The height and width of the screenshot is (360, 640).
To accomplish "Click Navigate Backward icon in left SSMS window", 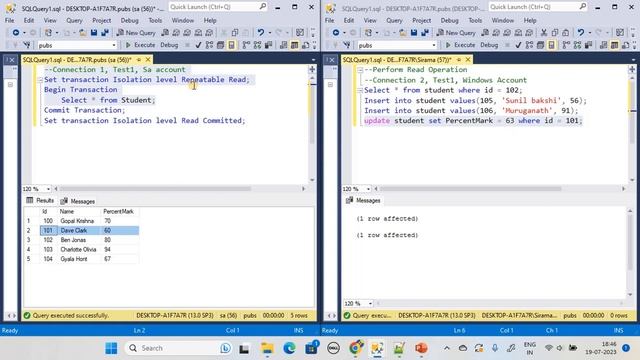I will [16, 33].
